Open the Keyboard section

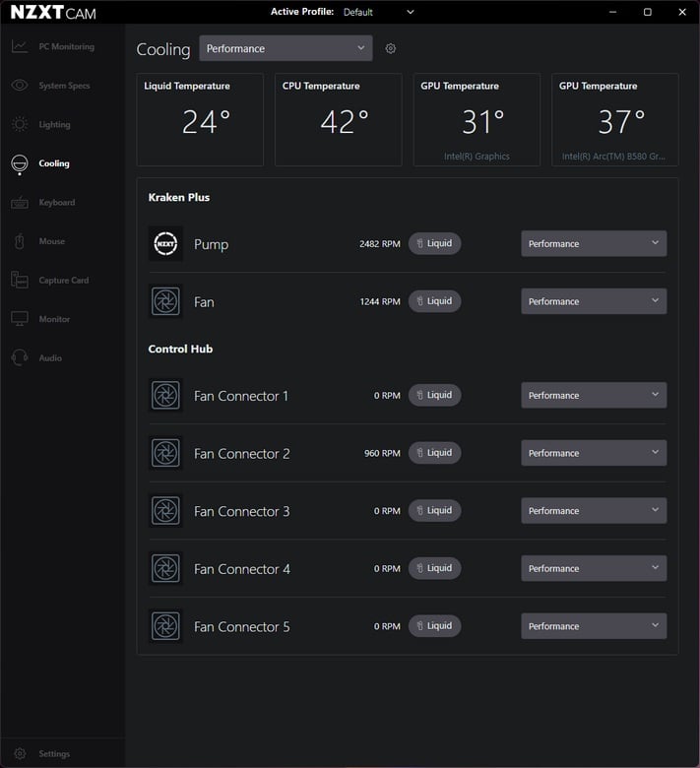point(63,202)
